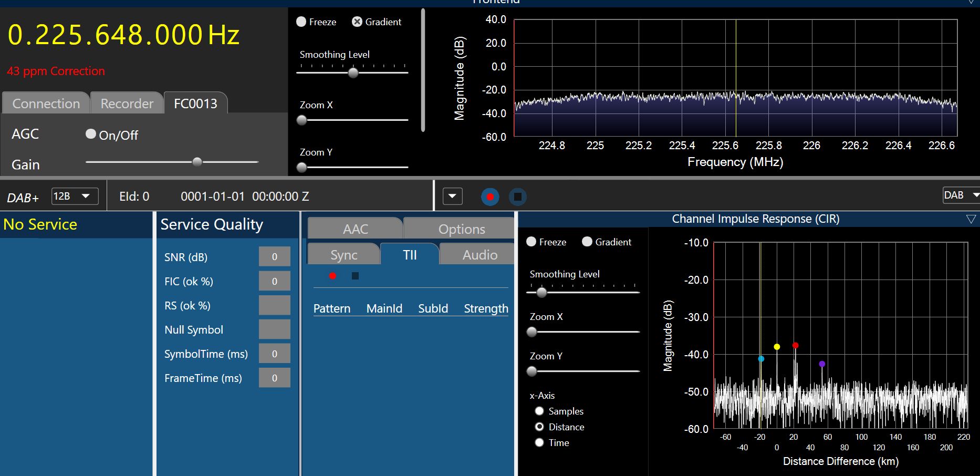Open the Sync tab
The height and width of the screenshot is (476, 980).
click(x=343, y=255)
